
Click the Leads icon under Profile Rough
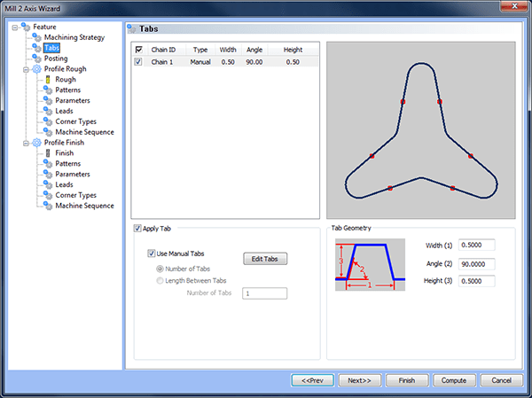pos(48,111)
